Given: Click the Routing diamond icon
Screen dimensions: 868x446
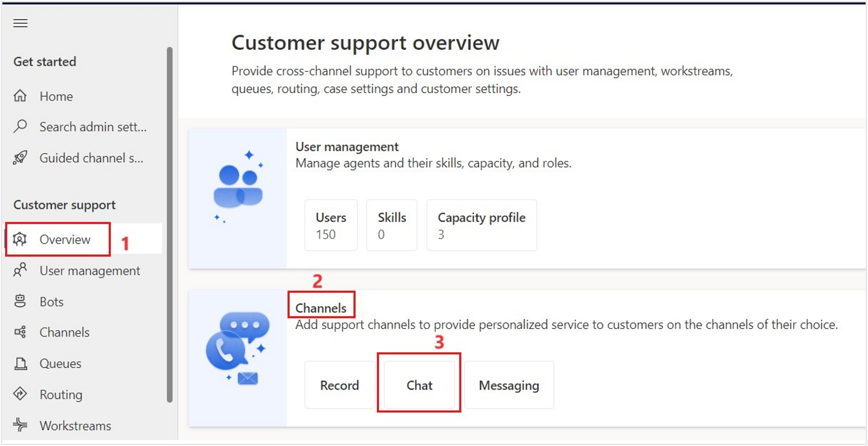Looking at the screenshot, I should point(20,394).
